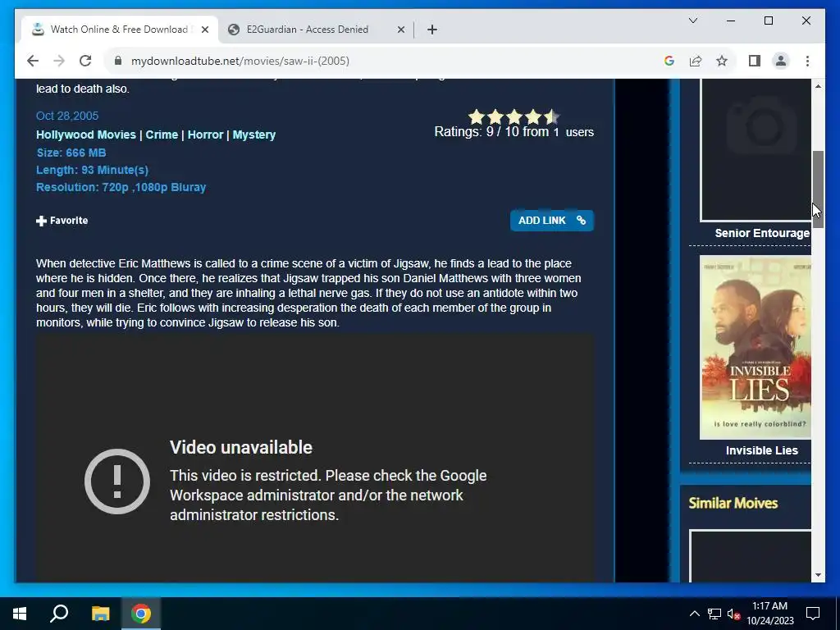The width and height of the screenshot is (840, 630).
Task: Open the Senior Entourage placeholder thumbnail
Action: coord(756,149)
